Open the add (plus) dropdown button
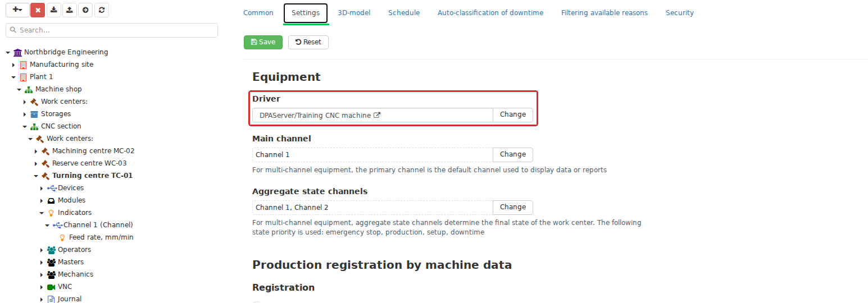Image resolution: width=868 pixels, height=303 pixels. point(17,10)
